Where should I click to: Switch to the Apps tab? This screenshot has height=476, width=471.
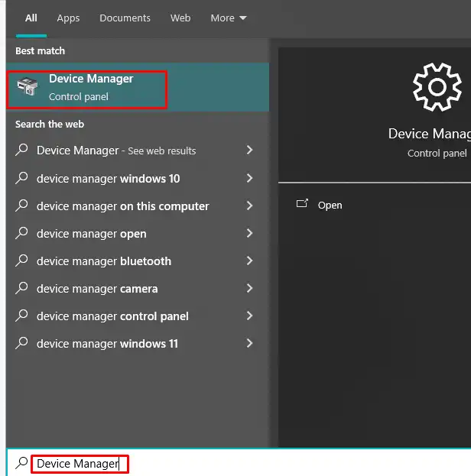point(68,18)
